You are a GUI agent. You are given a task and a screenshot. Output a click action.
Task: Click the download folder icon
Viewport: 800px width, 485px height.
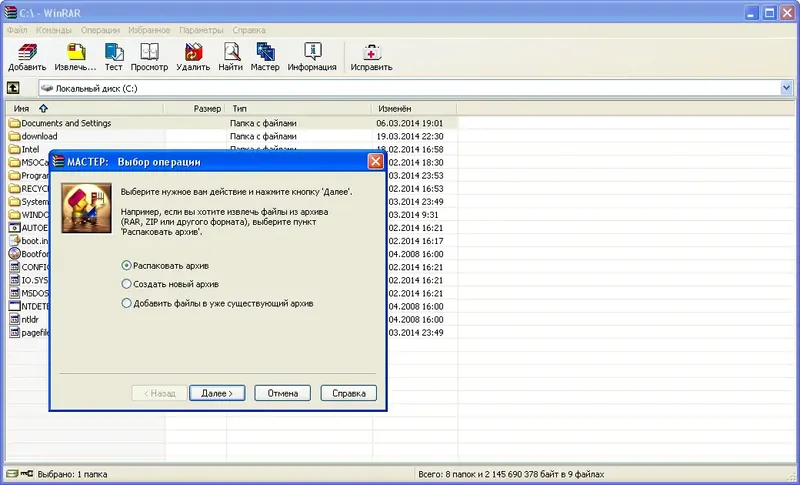pyautogui.click(x=14, y=136)
